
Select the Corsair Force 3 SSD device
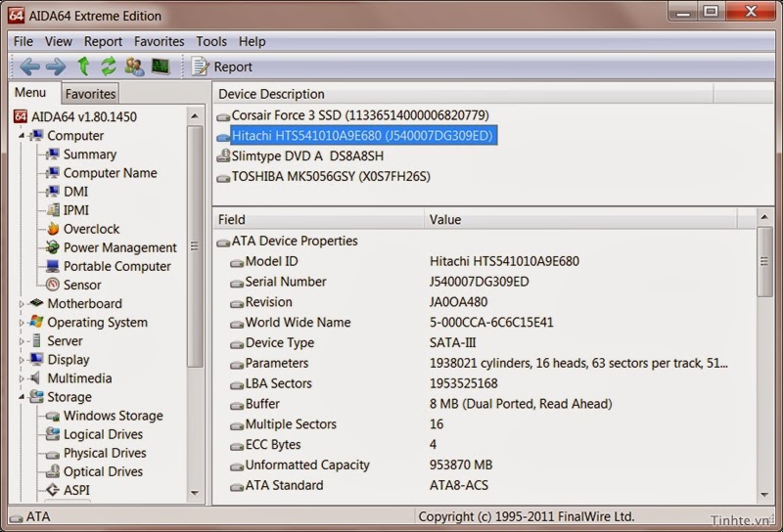coord(360,115)
